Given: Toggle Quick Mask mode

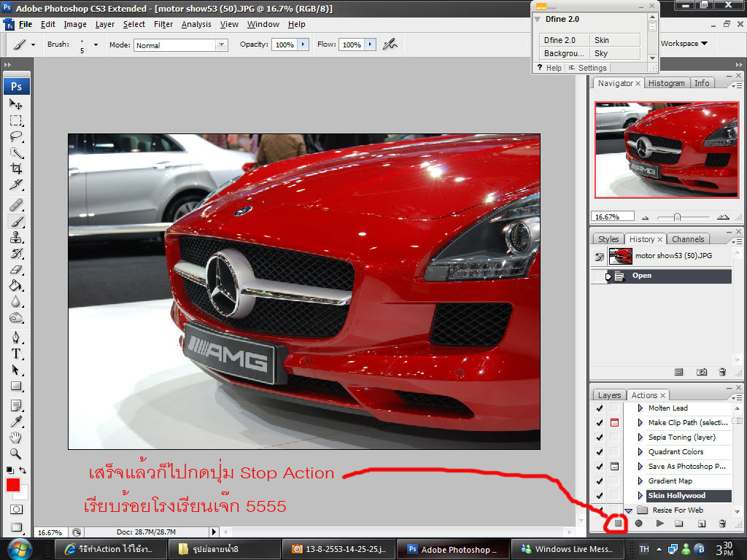Looking at the screenshot, I should (x=16, y=509).
